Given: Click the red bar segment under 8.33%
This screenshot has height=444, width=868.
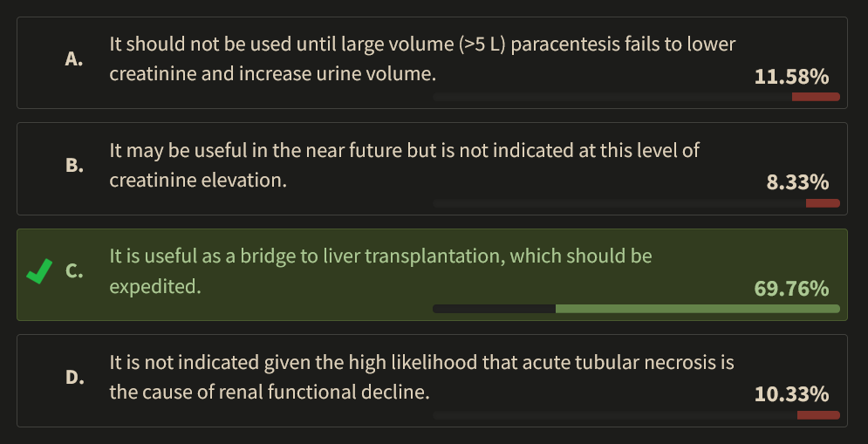Looking at the screenshot, I should tap(823, 203).
